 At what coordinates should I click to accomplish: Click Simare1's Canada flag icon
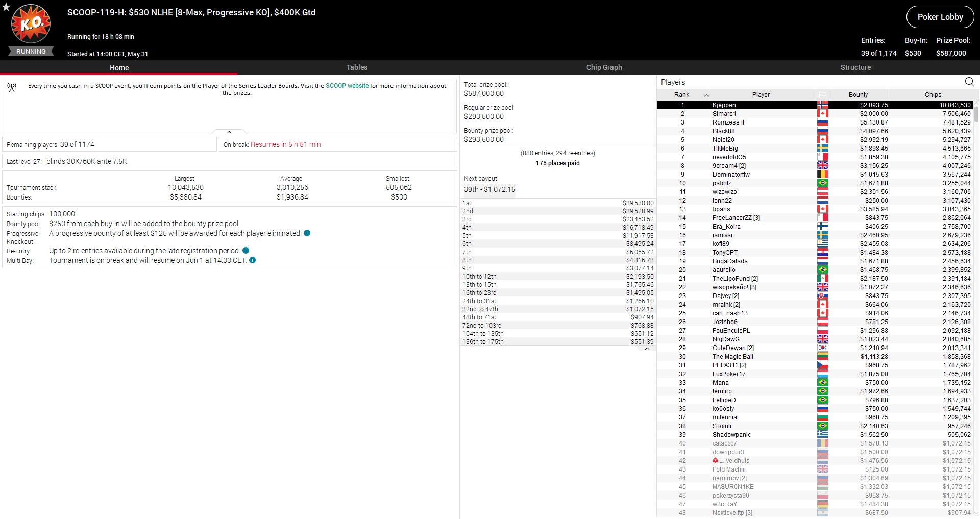click(x=822, y=114)
